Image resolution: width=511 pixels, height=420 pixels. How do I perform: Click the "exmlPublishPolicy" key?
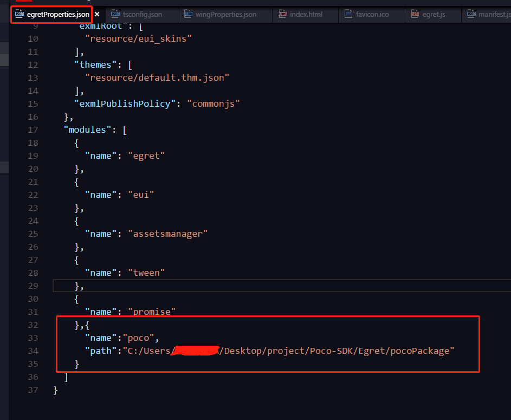(x=125, y=104)
